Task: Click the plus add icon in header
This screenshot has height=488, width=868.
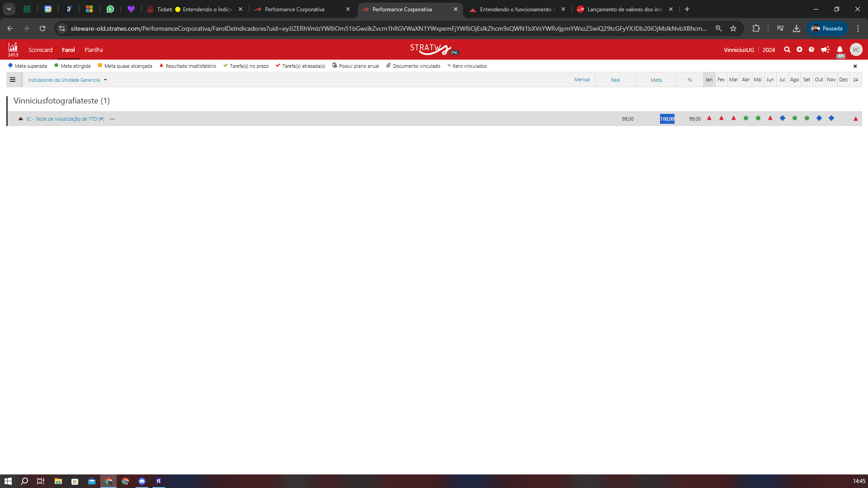Action: point(799,50)
